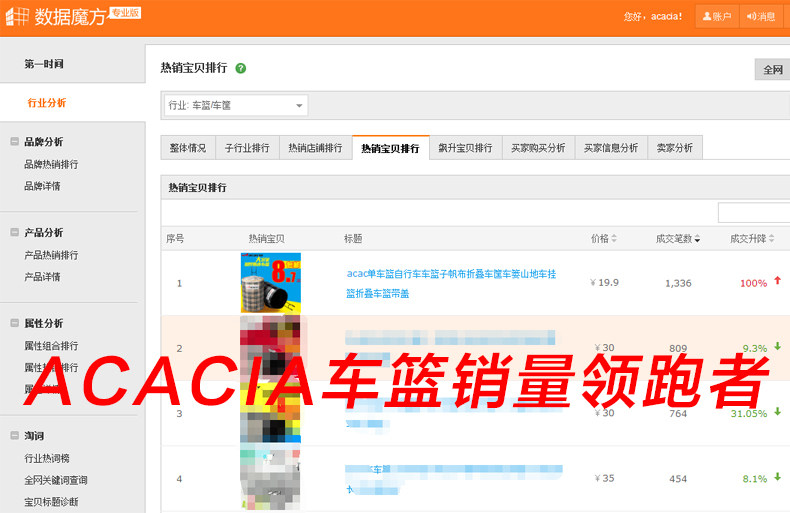Image resolution: width=790 pixels, height=513 pixels.
Task: Sort by 价格 column arrows
Action: click(x=614, y=238)
